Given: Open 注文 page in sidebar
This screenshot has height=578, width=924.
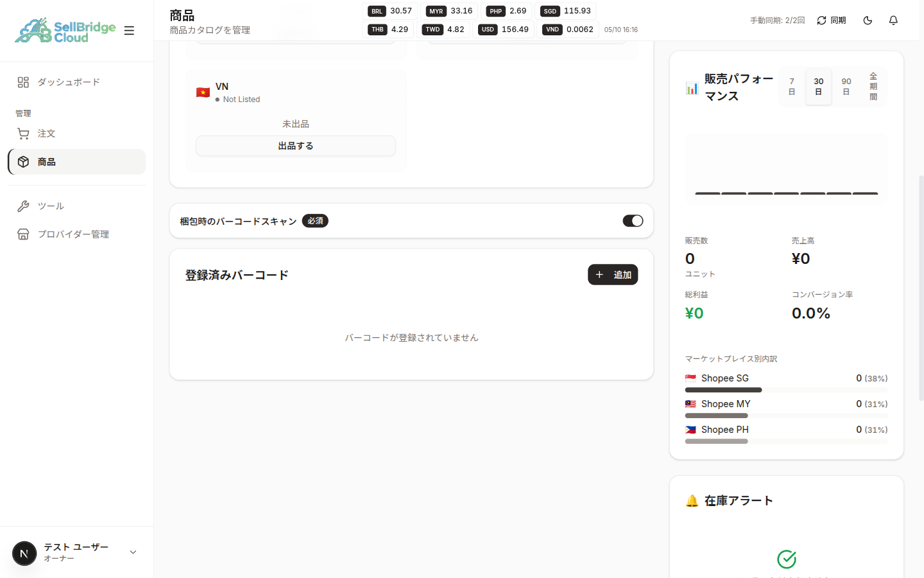Looking at the screenshot, I should [x=77, y=134].
